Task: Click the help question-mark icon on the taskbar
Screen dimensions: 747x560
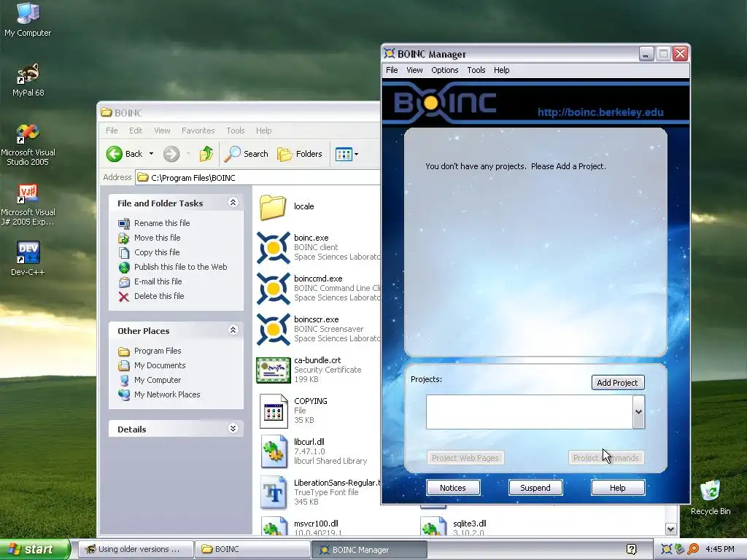Action: pyautogui.click(x=631, y=549)
